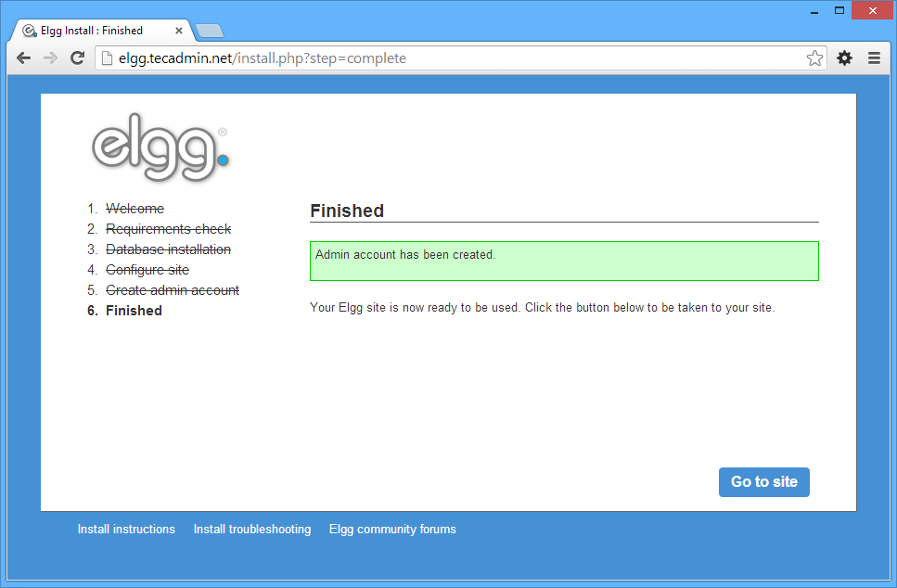Open the Install troubleshooting link
897x588 pixels.
(252, 529)
